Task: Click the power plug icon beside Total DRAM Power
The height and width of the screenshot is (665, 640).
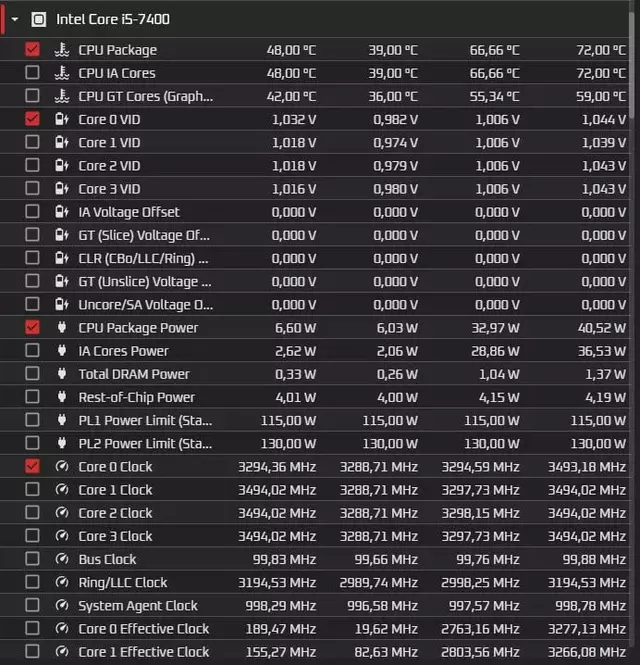Action: pos(62,373)
